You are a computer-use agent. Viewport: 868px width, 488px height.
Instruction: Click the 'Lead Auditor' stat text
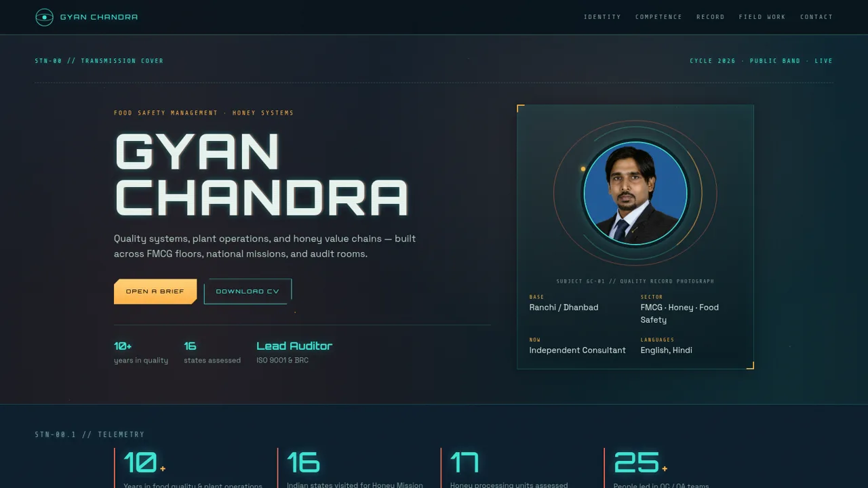pyautogui.click(x=294, y=346)
